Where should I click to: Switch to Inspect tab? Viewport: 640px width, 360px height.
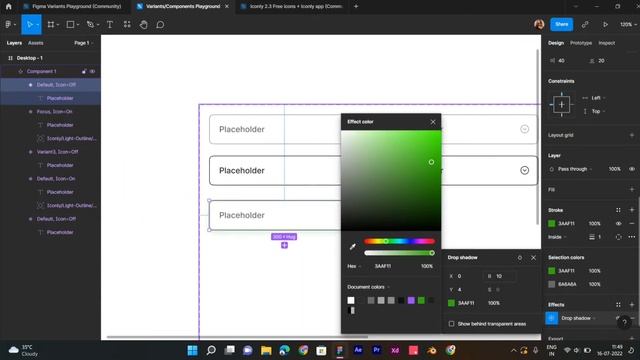coord(607,43)
